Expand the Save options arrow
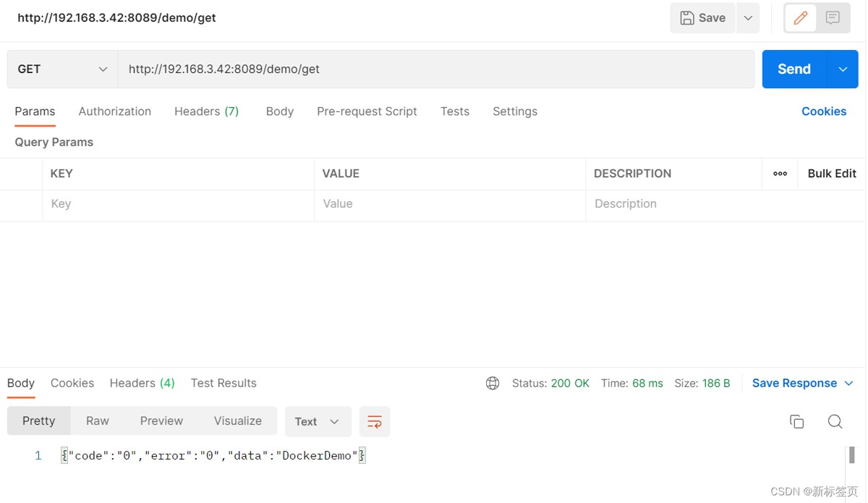This screenshot has width=868, height=503. pyautogui.click(x=748, y=18)
